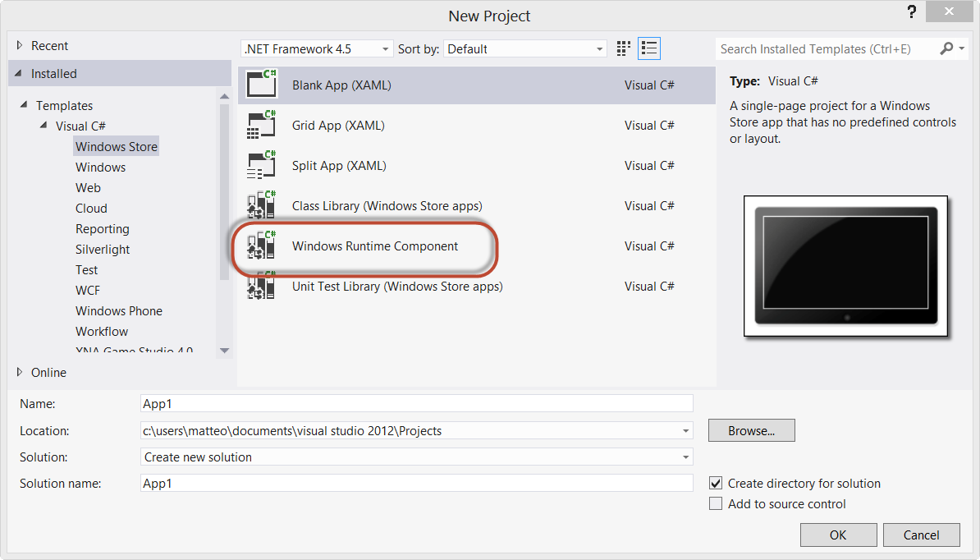Click the Class Library template icon
980x560 pixels.
[261, 205]
